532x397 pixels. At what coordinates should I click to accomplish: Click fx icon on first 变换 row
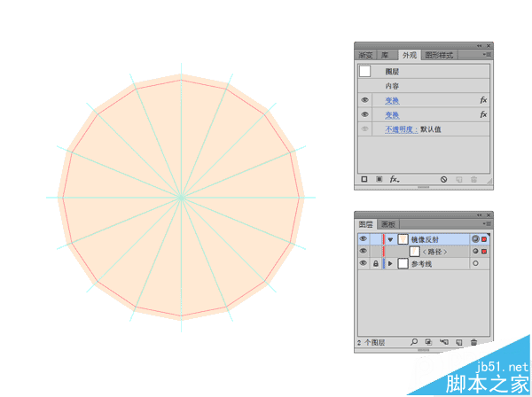pyautogui.click(x=483, y=100)
